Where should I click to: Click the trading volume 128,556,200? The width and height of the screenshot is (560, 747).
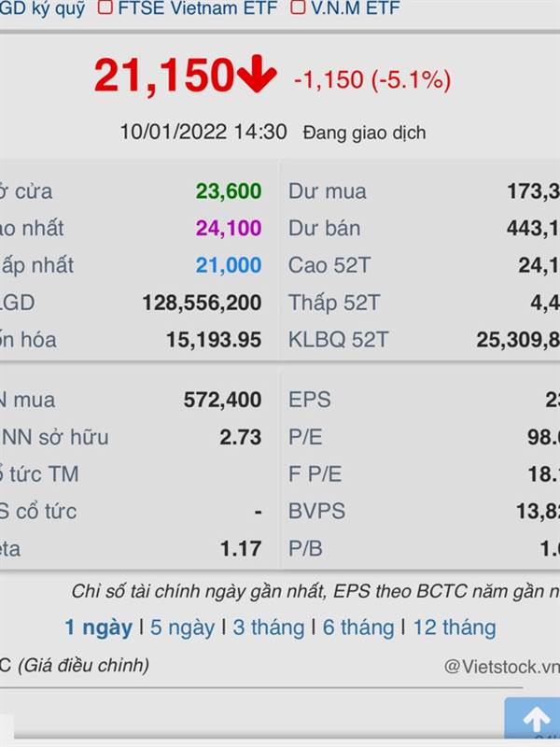(x=202, y=303)
